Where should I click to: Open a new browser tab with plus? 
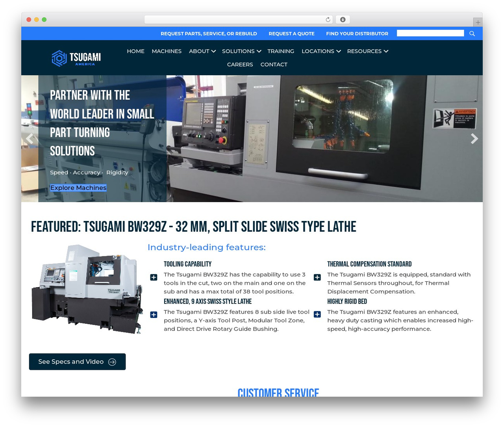pyautogui.click(x=478, y=22)
